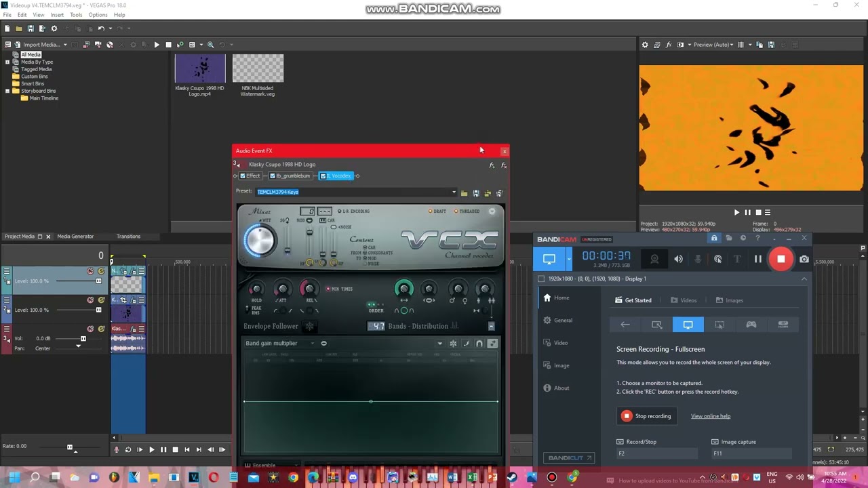Save the project with the floppy disk icon

(31, 28)
